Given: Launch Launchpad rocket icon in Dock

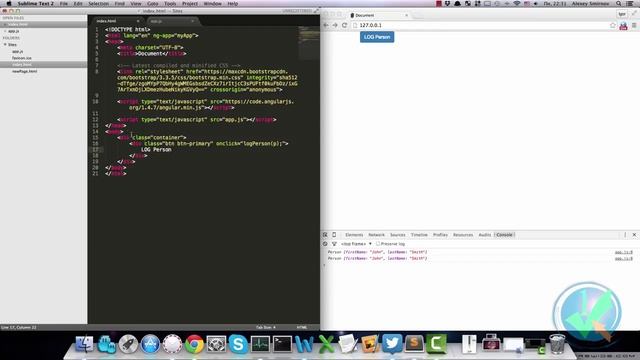Looking at the screenshot, I should (x=128, y=344).
